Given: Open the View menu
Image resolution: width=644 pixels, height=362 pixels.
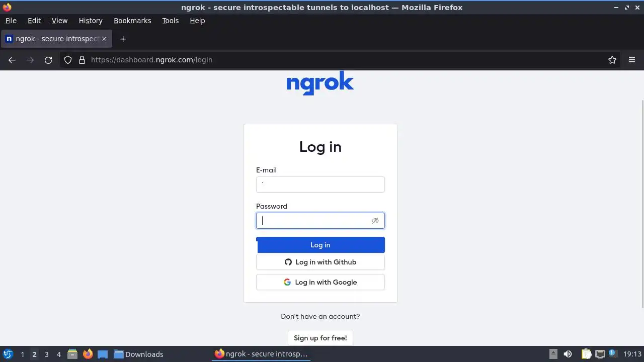Looking at the screenshot, I should tap(59, 21).
